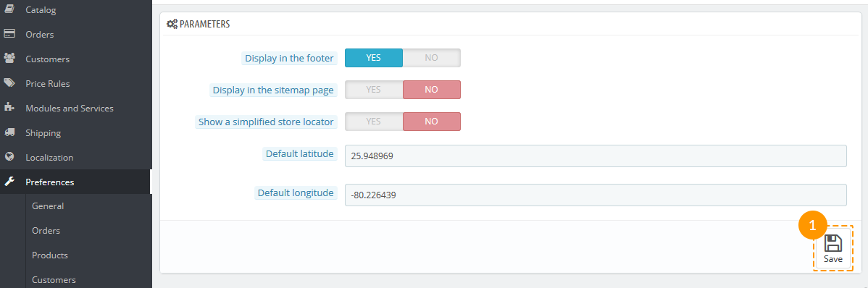Click the Modules puzzle piece icon

coord(9,108)
